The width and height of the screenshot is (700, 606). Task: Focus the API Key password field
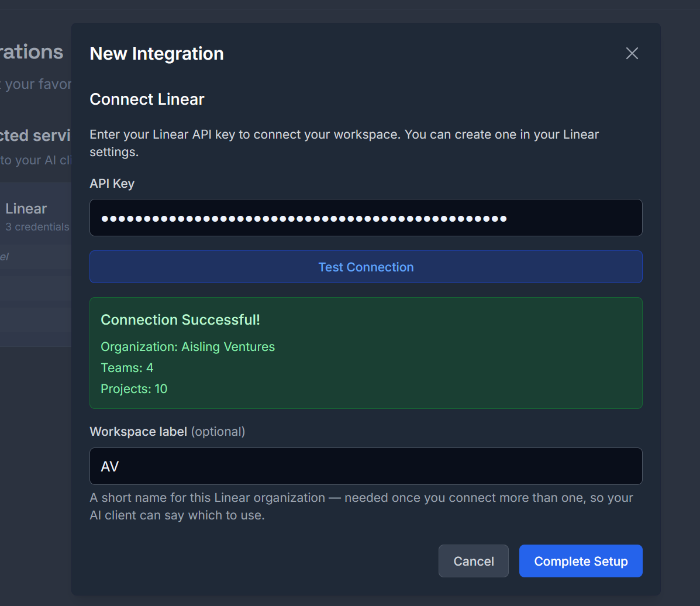click(365, 218)
